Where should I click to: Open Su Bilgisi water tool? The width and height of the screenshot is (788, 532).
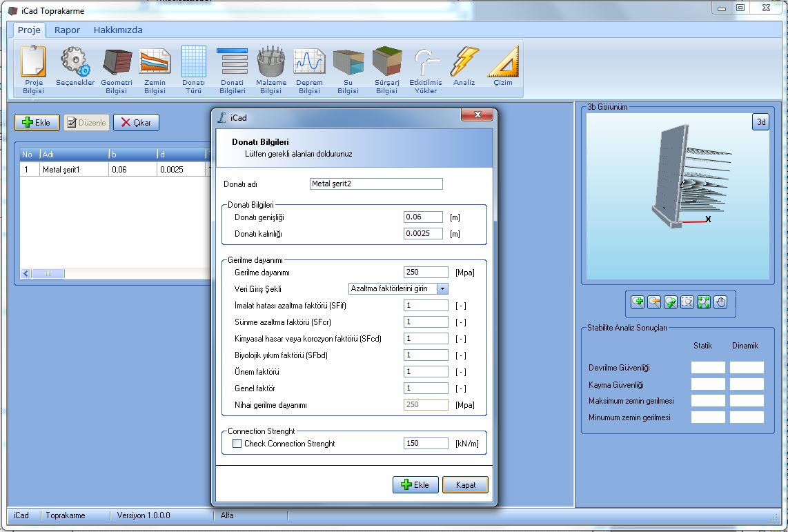[x=348, y=70]
